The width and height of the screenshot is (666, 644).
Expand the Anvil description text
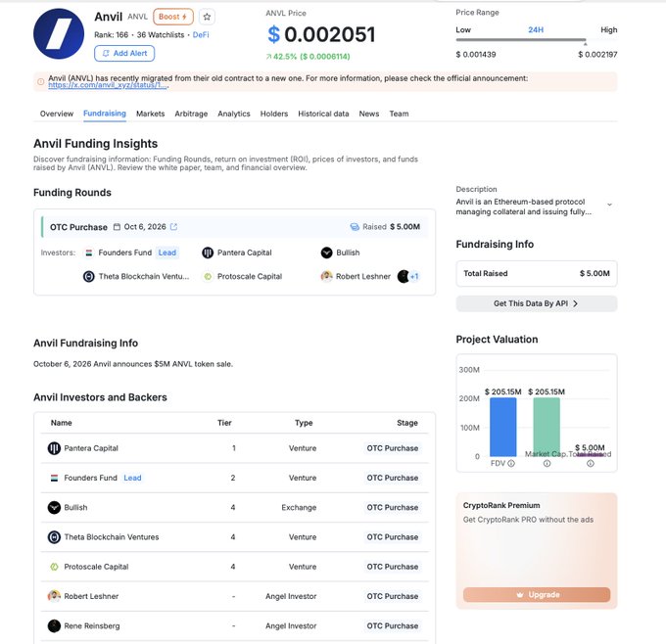(609, 205)
